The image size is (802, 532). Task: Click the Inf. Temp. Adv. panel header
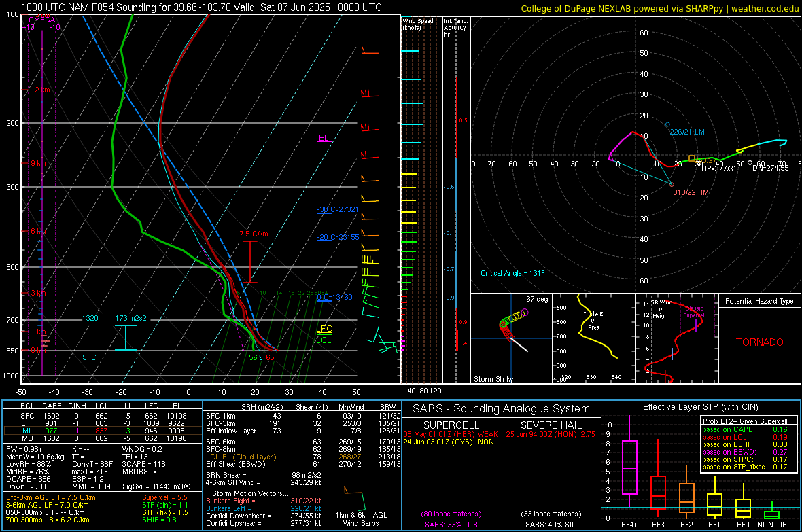pyautogui.click(x=455, y=28)
